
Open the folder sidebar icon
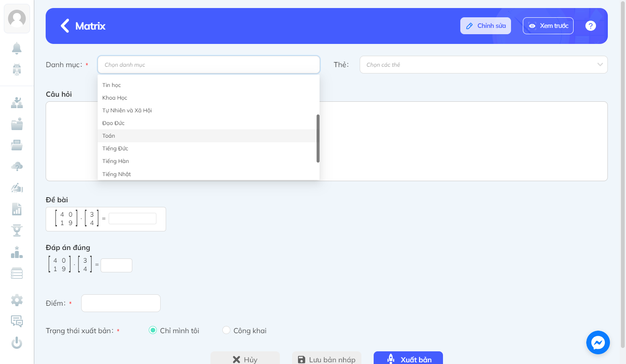(17, 124)
